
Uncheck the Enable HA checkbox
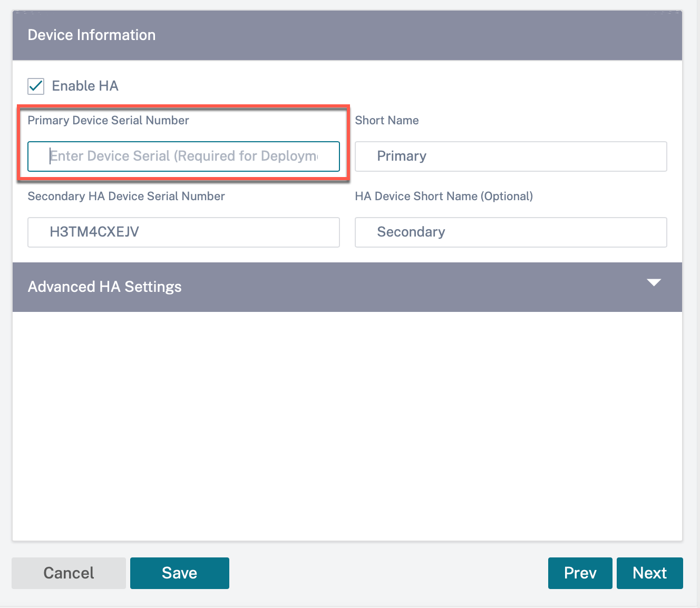coord(36,86)
